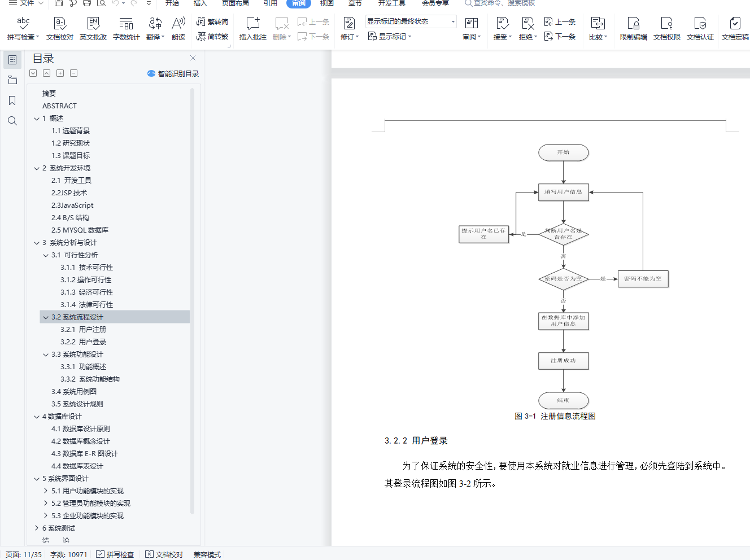Expand the '6 系统测试' outline node
The width and height of the screenshot is (750, 560).
37,528
